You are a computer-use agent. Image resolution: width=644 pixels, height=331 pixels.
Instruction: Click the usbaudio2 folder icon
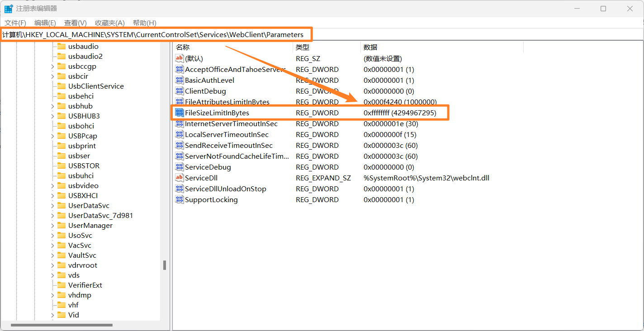[62, 56]
